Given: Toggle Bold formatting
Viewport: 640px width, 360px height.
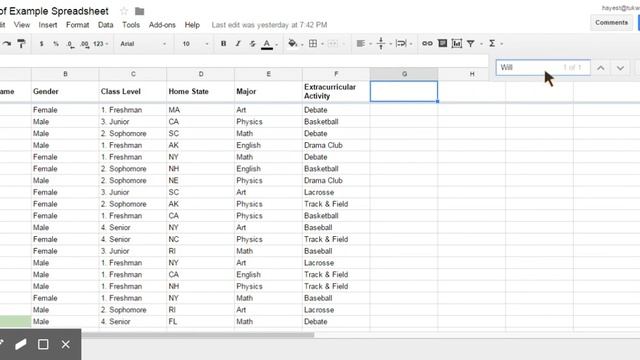Looking at the screenshot, I should (x=223, y=43).
